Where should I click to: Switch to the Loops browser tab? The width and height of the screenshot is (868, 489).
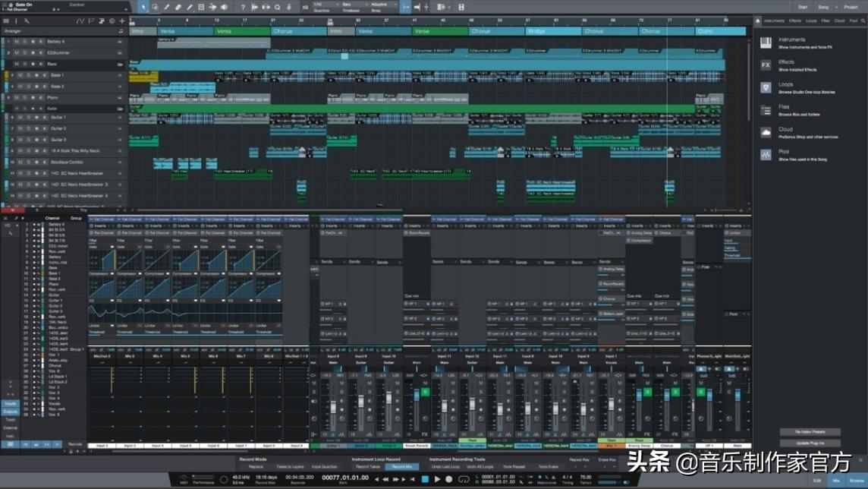click(x=811, y=21)
